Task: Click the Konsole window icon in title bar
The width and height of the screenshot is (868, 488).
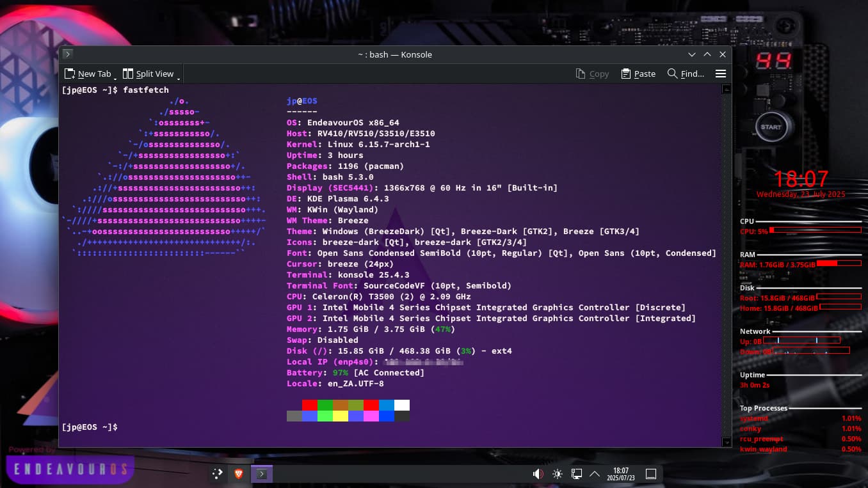Action: [x=68, y=54]
